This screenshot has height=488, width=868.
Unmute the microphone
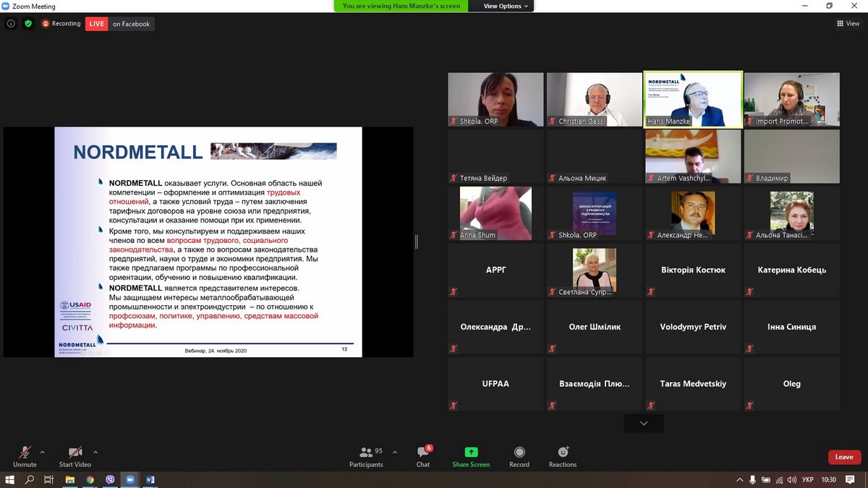(25, 456)
